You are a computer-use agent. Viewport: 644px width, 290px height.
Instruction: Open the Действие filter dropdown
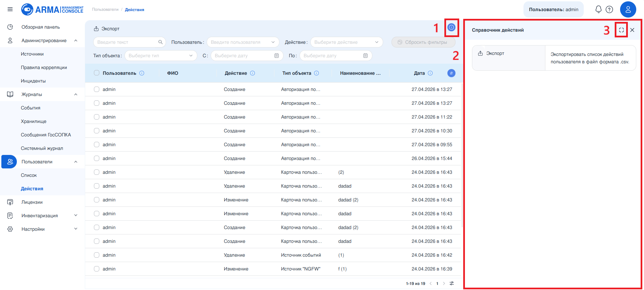pos(346,42)
